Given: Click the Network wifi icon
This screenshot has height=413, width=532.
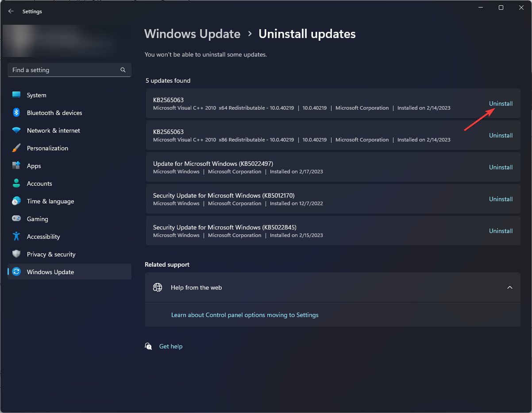Looking at the screenshot, I should coord(16,130).
